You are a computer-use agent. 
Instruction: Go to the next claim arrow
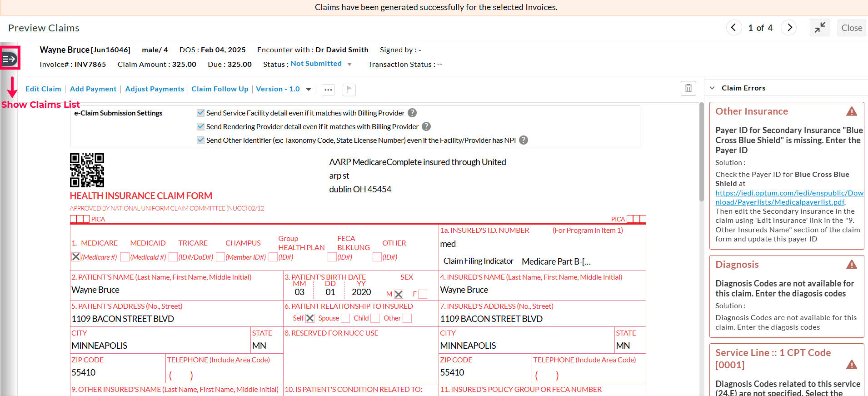(789, 28)
